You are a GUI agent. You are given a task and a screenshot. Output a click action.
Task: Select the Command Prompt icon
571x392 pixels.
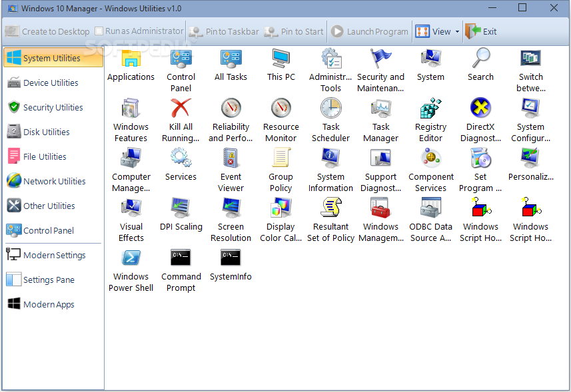[181, 258]
